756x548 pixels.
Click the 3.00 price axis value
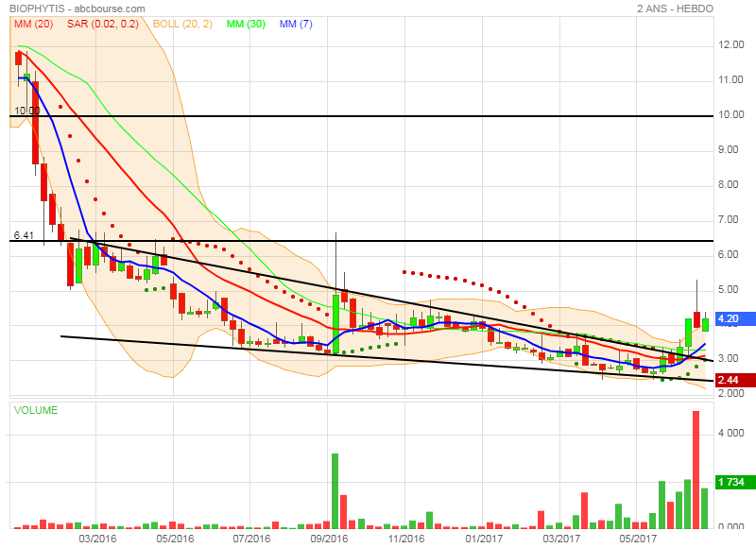(728, 359)
